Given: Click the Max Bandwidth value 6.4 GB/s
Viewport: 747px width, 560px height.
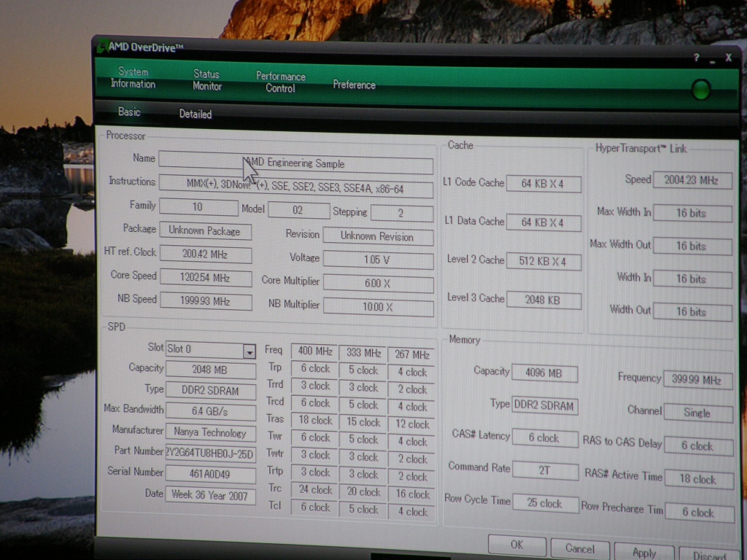Looking at the screenshot, I should [x=210, y=411].
